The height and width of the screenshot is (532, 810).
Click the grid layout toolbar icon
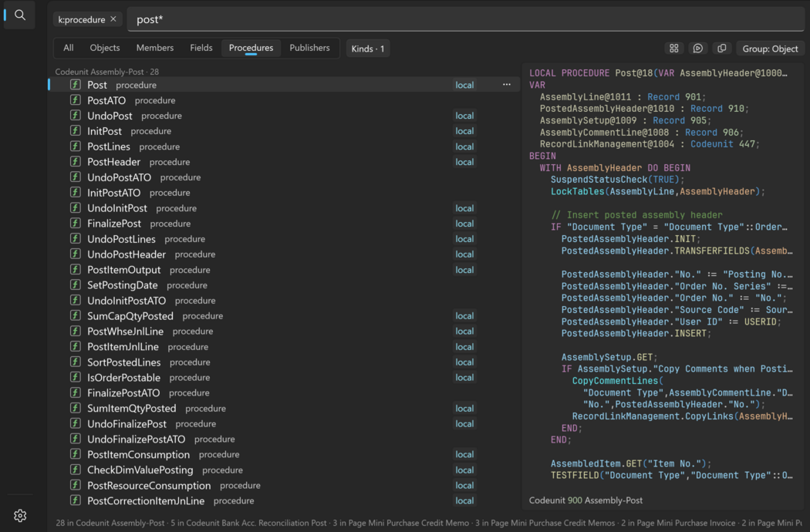(x=674, y=48)
